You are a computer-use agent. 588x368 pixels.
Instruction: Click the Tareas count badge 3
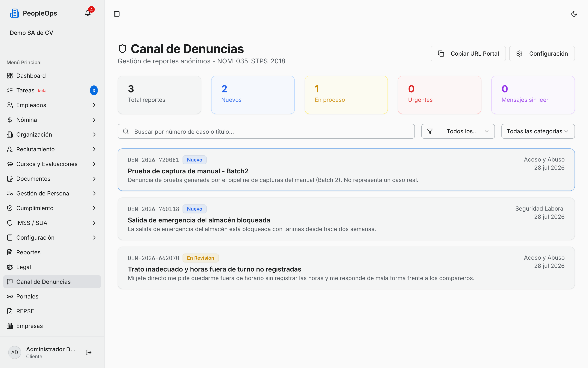coord(94,91)
